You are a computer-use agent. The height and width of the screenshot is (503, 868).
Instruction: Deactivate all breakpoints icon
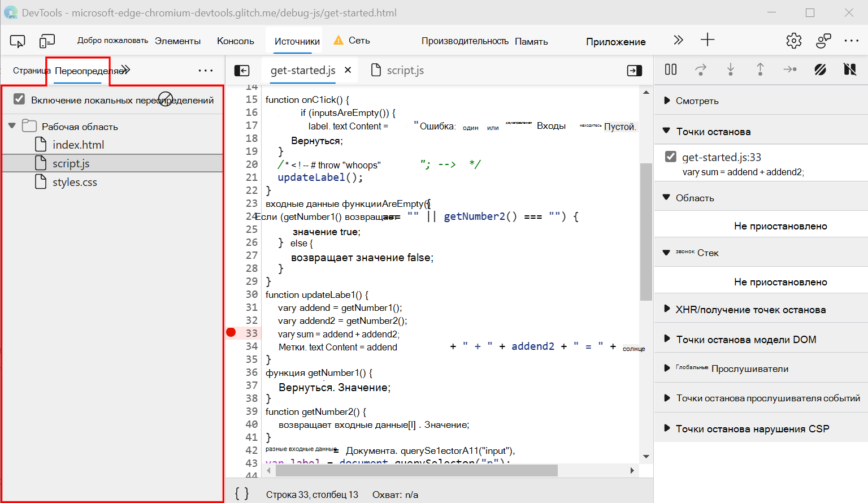(820, 70)
